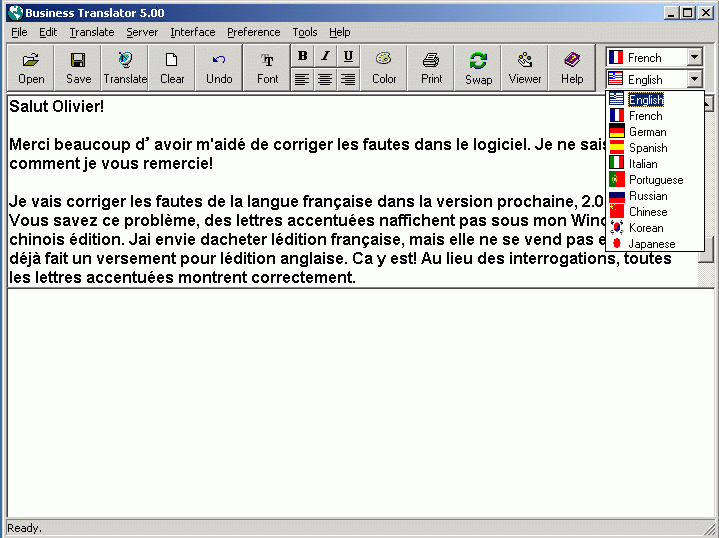Maximize the Business Translator window
The image size is (719, 538).
687,13
